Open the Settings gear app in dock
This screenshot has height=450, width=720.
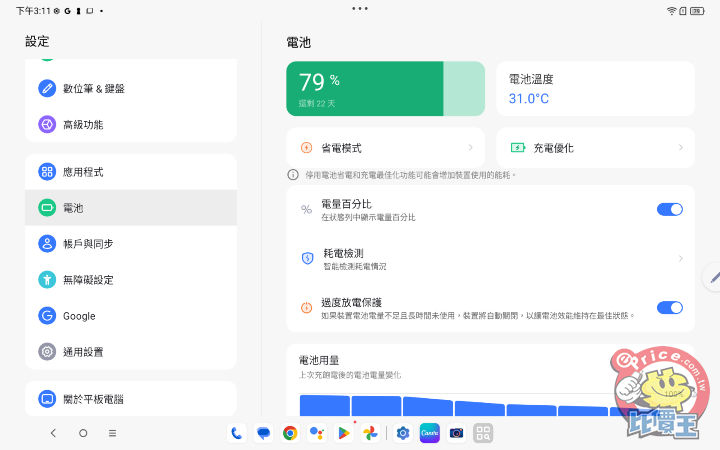pyautogui.click(x=403, y=433)
